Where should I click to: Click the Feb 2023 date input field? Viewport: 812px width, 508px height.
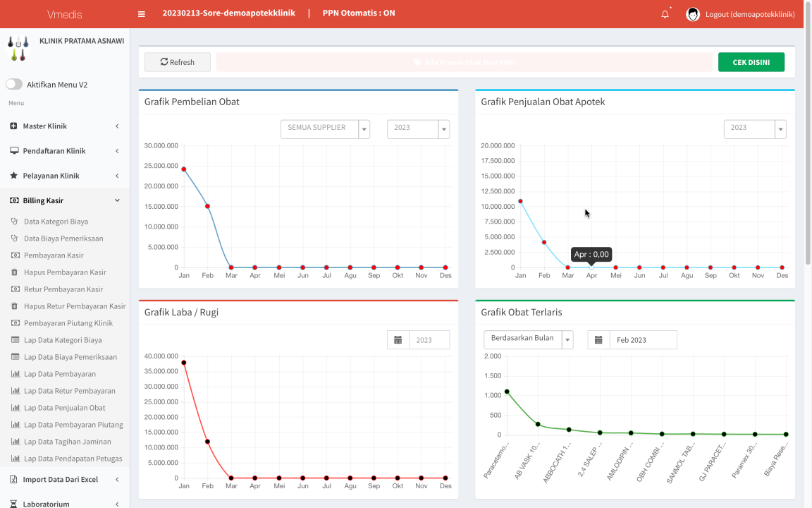643,340
